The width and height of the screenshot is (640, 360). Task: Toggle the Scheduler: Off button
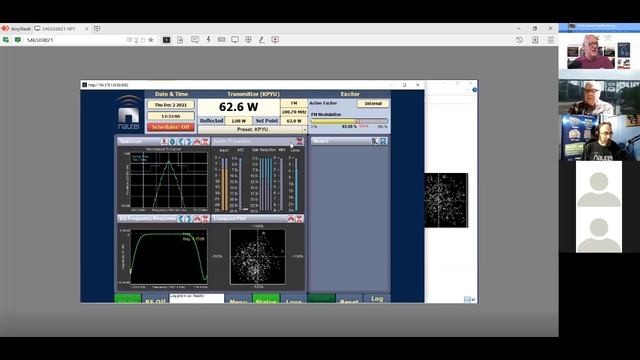tap(171, 127)
